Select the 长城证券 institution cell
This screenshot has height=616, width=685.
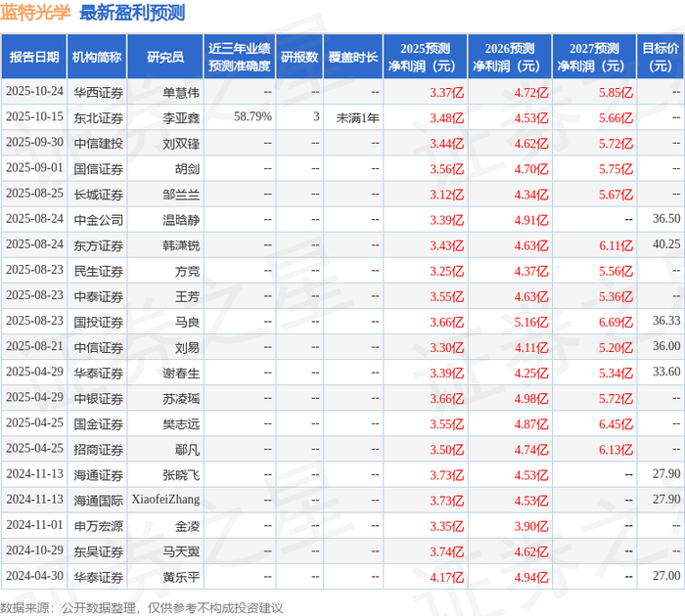click(x=98, y=195)
